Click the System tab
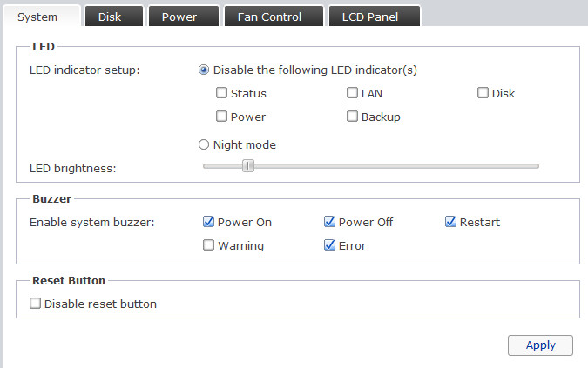The height and width of the screenshot is (368, 588). pos(38,17)
